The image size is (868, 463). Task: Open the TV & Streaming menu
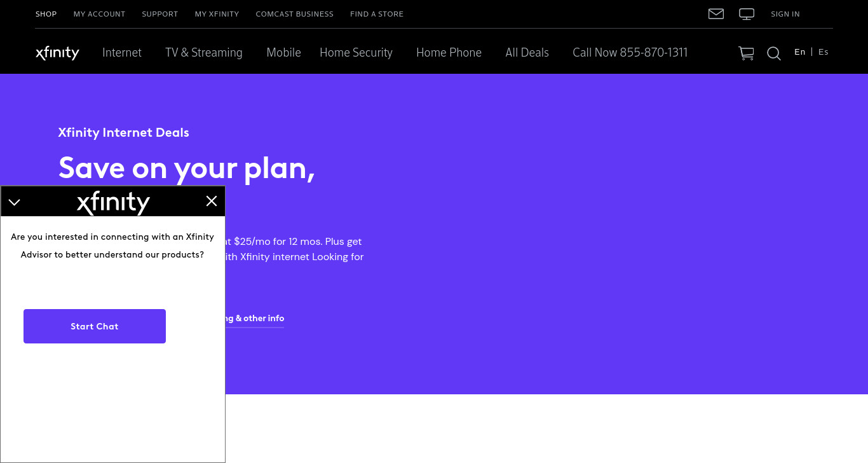pos(204,53)
